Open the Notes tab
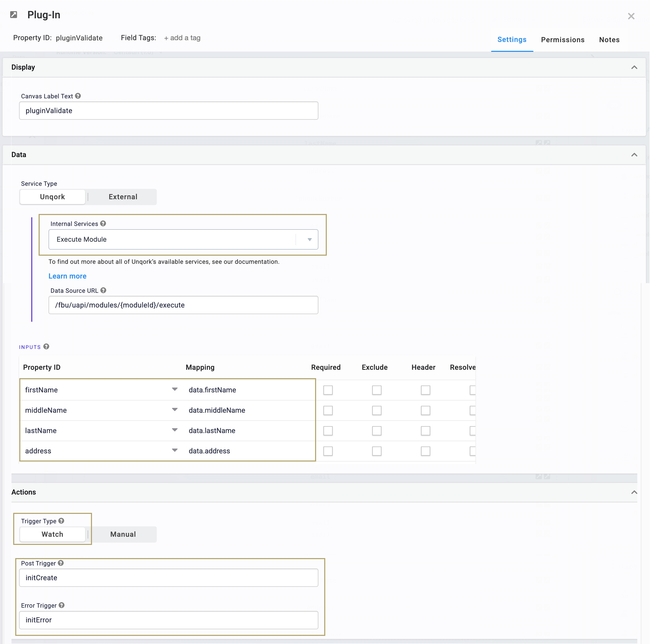This screenshot has height=644, width=650. 609,39
